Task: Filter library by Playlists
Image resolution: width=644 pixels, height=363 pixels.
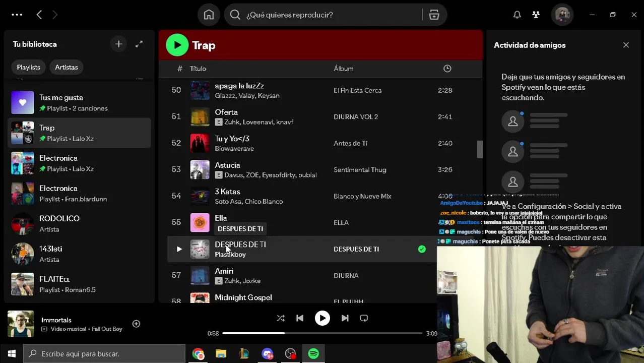Action: pyautogui.click(x=28, y=67)
